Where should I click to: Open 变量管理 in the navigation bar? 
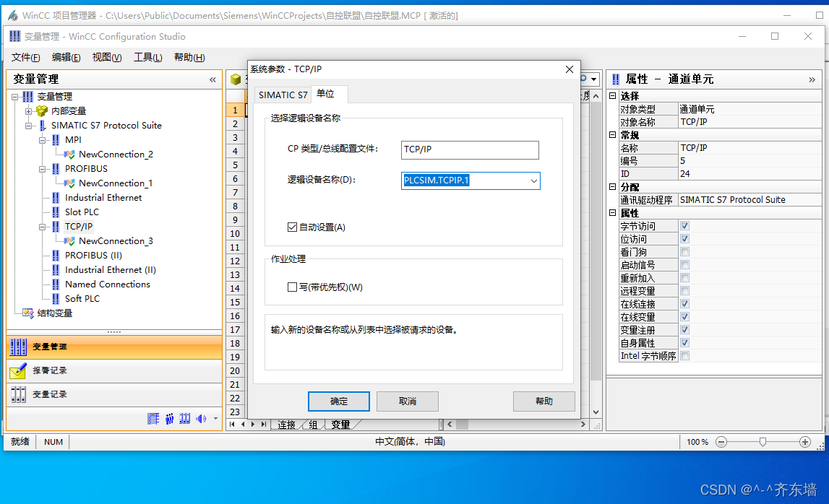pyautogui.click(x=114, y=347)
